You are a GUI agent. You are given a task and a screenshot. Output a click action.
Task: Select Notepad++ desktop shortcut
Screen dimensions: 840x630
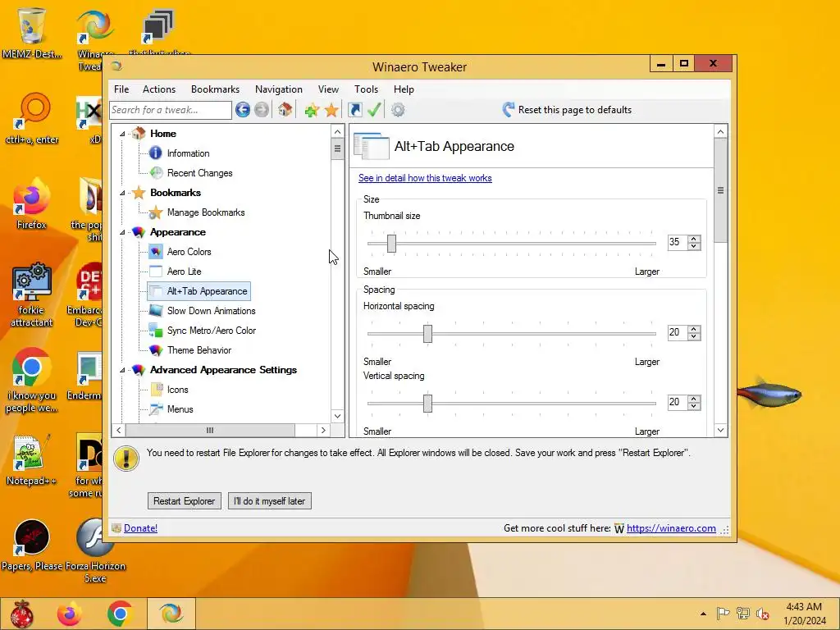tap(31, 461)
